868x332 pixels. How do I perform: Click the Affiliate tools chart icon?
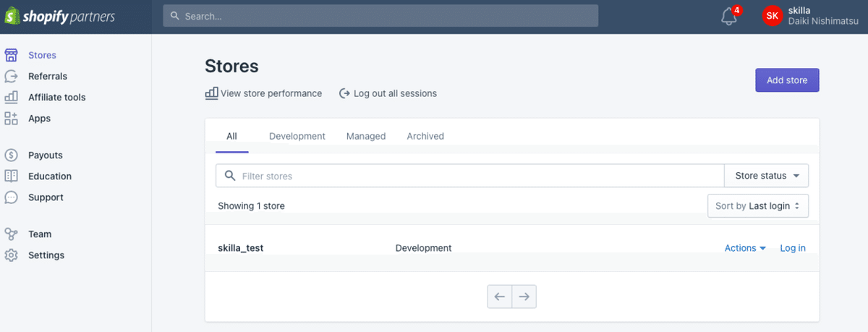pos(11,97)
